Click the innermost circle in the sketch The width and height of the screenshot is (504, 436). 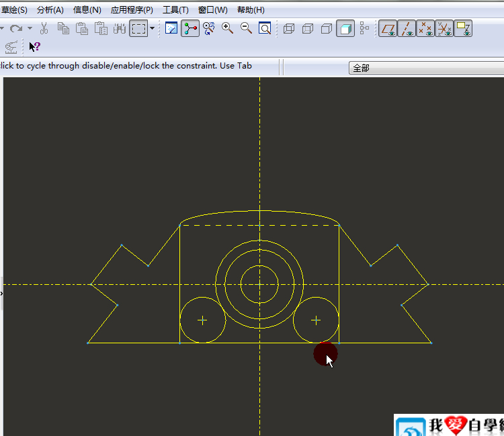click(273, 272)
